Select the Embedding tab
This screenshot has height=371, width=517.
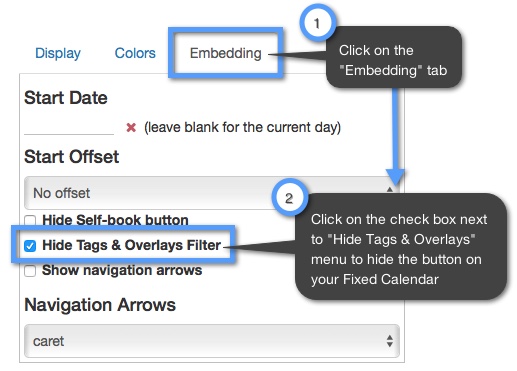coord(226,53)
